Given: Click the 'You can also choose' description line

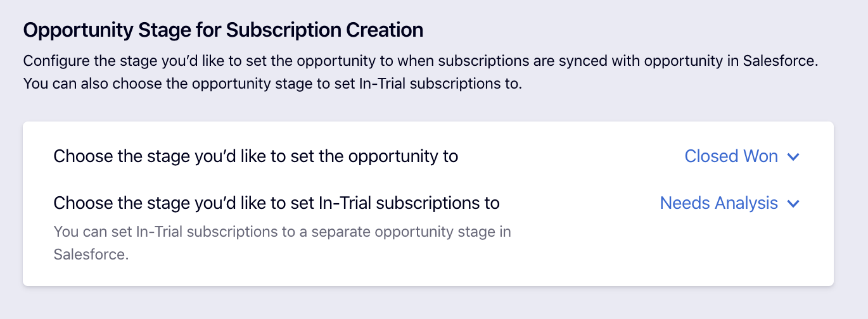Looking at the screenshot, I should (x=272, y=84).
